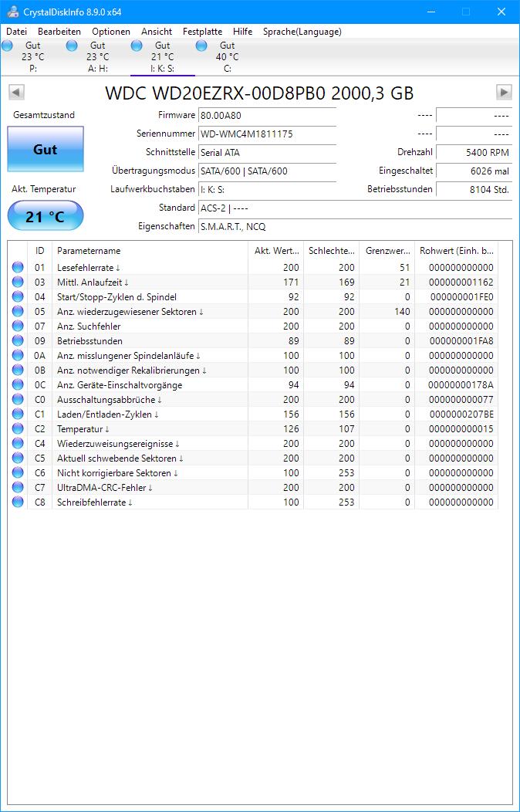Click the status orb for Nicht korrigierbare Sektoren
Image resolution: width=520 pixels, height=812 pixels.
pos(18,473)
